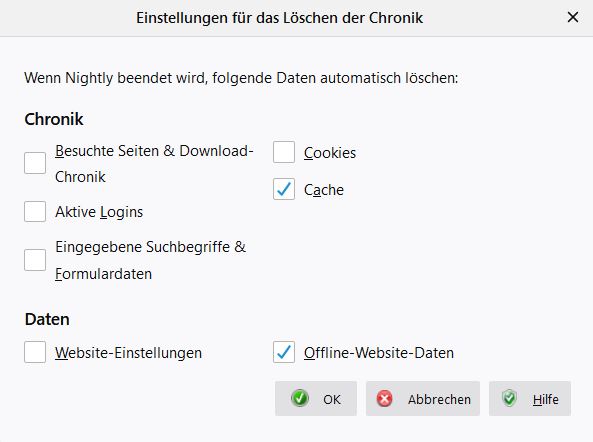Click the dialog title bar text
The height and width of the screenshot is (442, 593).
279,18
